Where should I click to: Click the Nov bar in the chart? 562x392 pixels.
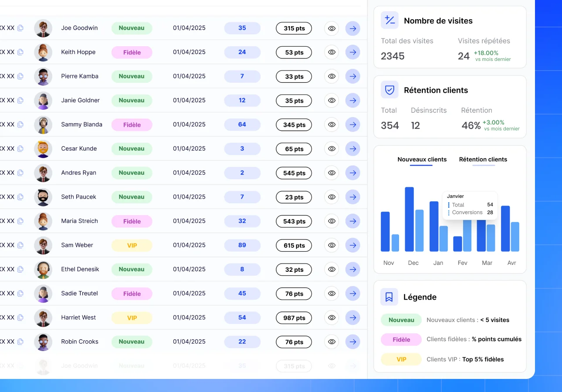click(x=385, y=232)
